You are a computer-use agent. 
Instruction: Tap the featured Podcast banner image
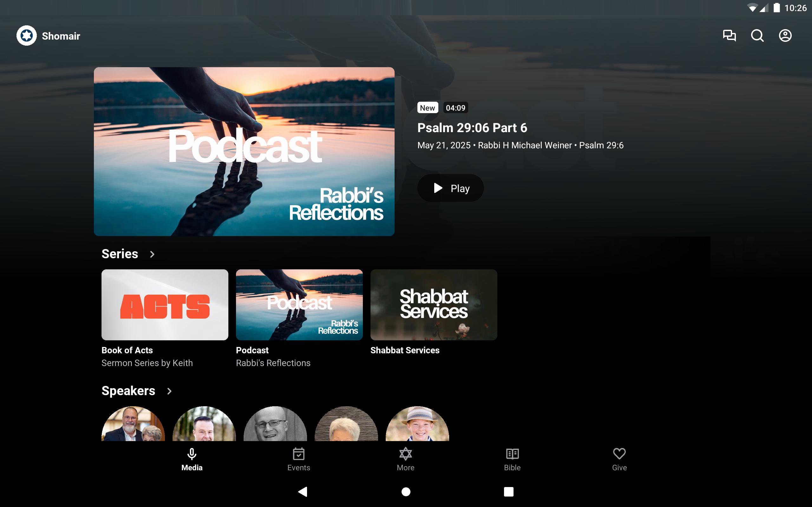tap(244, 151)
